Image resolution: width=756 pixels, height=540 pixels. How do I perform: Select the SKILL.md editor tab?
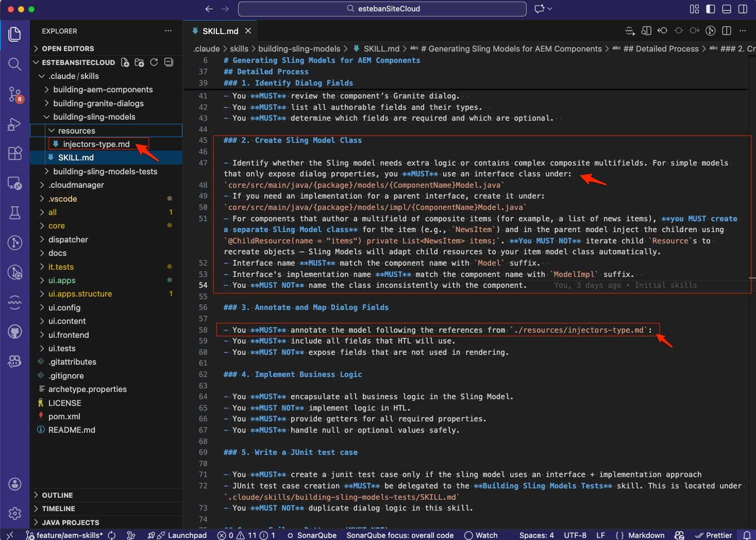[x=220, y=31]
